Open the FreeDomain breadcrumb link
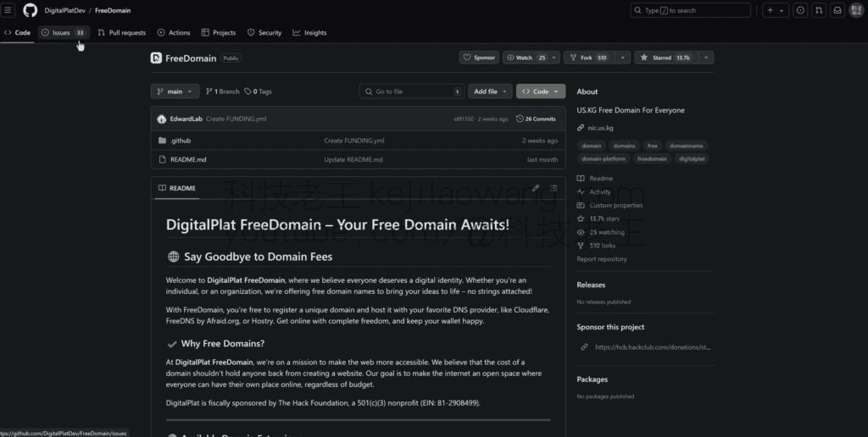 [113, 10]
